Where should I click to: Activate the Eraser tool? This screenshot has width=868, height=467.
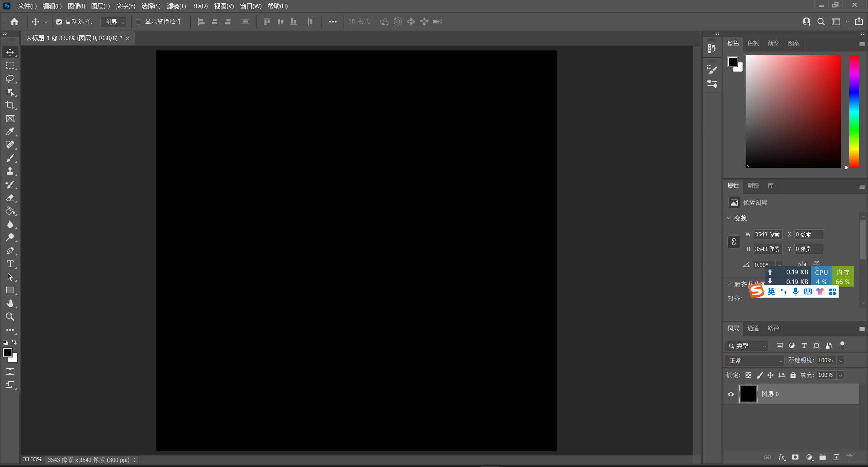coord(10,198)
